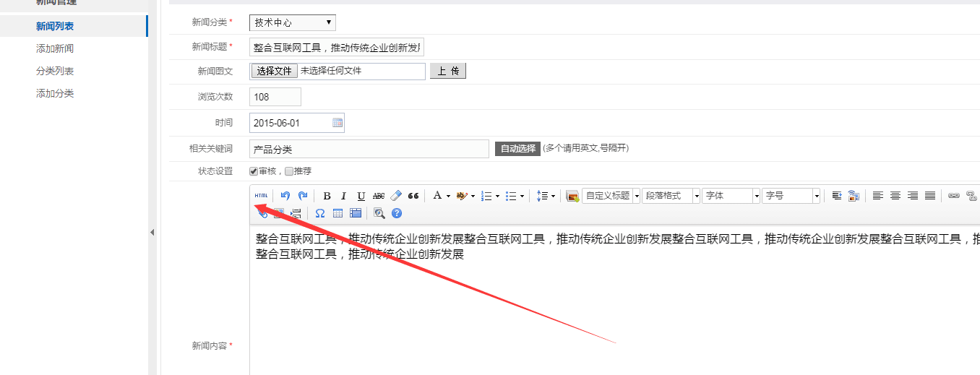Screen dimensions: 980x375
Task: Open the text color picker A icon
Action: coord(437,196)
